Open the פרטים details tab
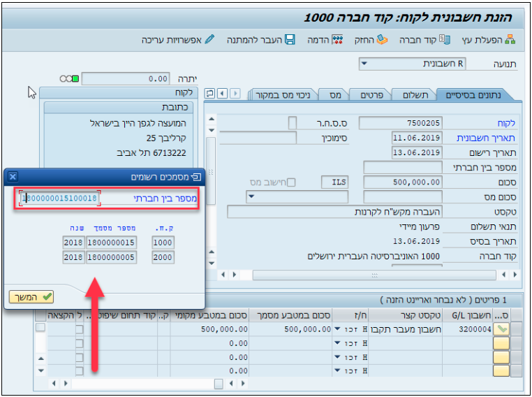 (372, 95)
